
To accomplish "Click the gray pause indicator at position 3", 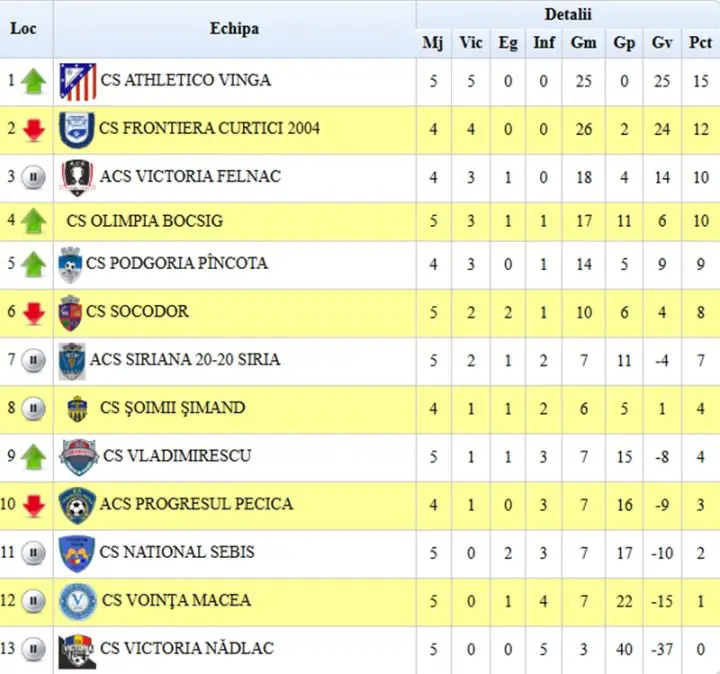I will coord(34,177).
